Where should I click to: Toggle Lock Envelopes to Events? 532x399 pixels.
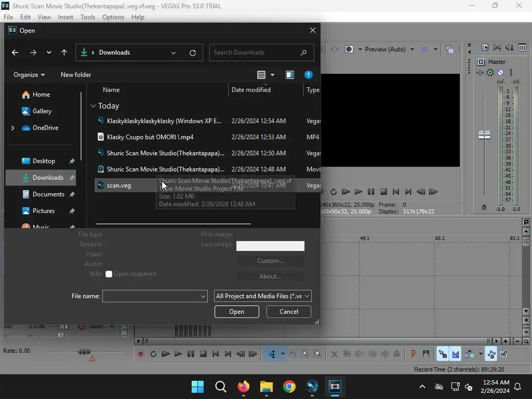(x=491, y=354)
